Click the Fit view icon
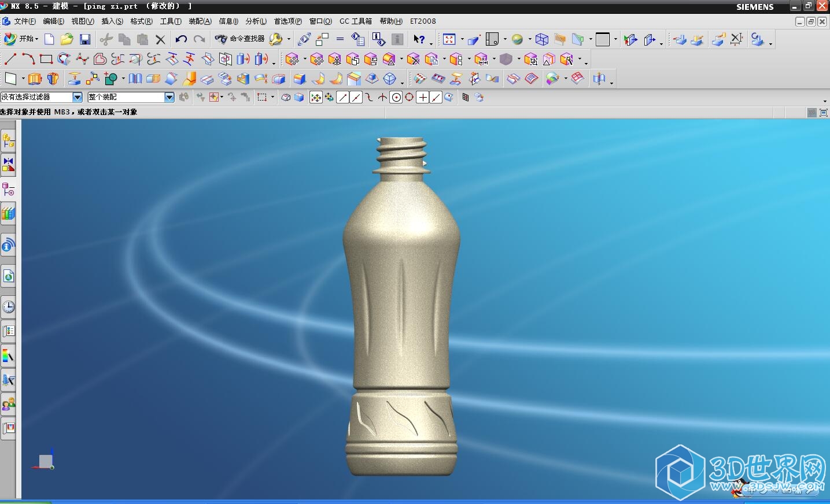The height and width of the screenshot is (504, 830). click(449, 39)
